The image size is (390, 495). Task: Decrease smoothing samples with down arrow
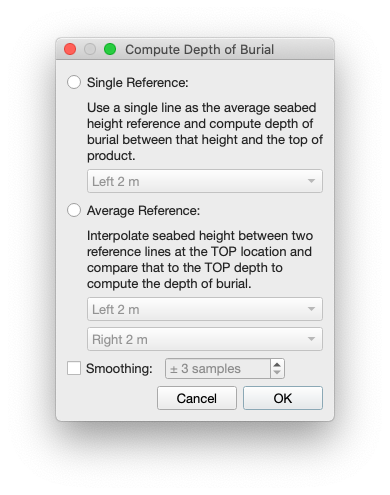point(277,373)
